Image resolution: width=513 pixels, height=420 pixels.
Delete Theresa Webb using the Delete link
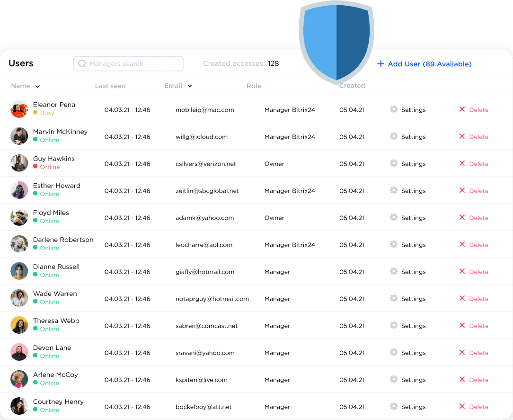pos(478,325)
